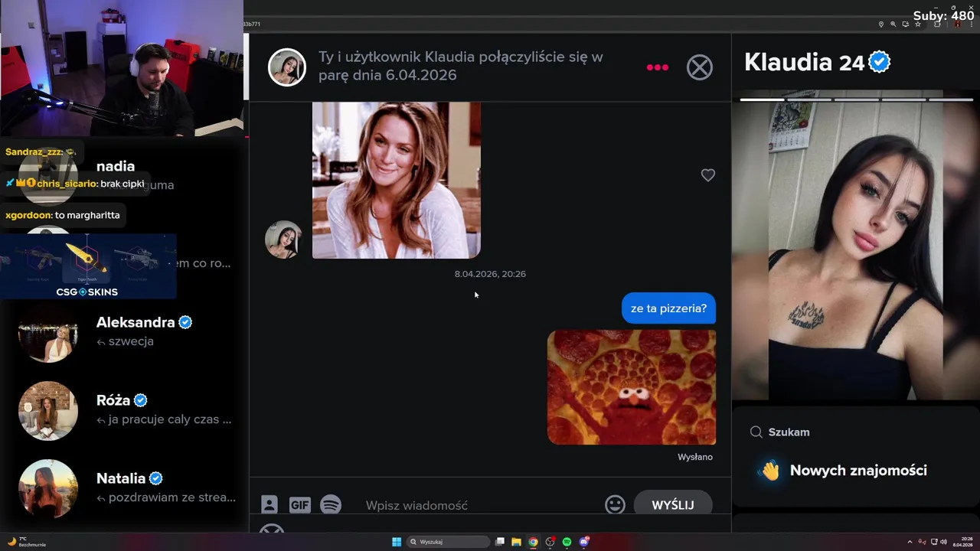Open emoji picker smiley icon
The width and height of the screenshot is (980, 551).
coord(615,504)
